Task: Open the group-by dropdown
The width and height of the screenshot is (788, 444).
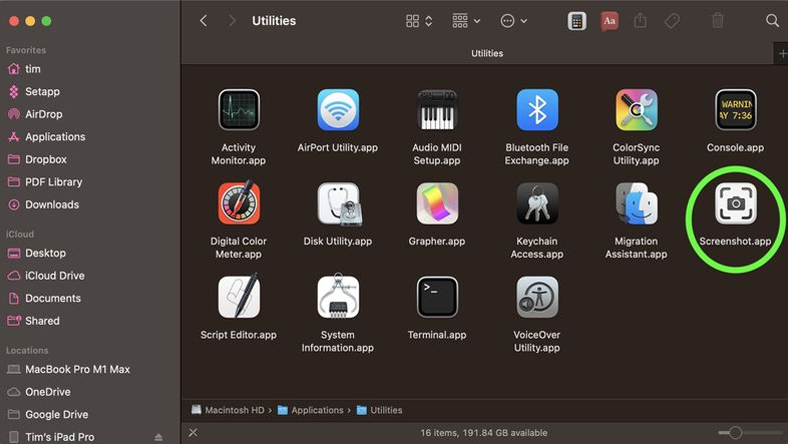Action: click(466, 21)
